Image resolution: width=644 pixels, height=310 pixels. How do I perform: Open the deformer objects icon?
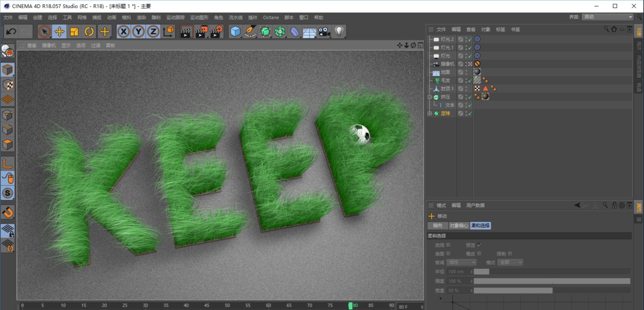tap(295, 32)
